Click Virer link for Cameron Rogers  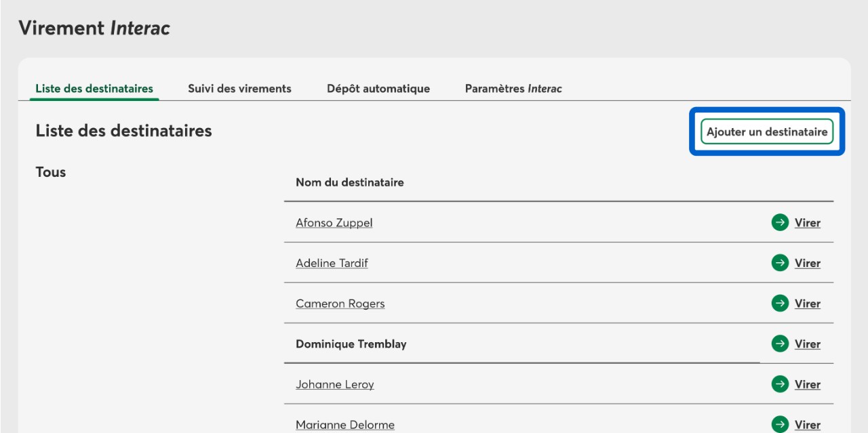(808, 304)
